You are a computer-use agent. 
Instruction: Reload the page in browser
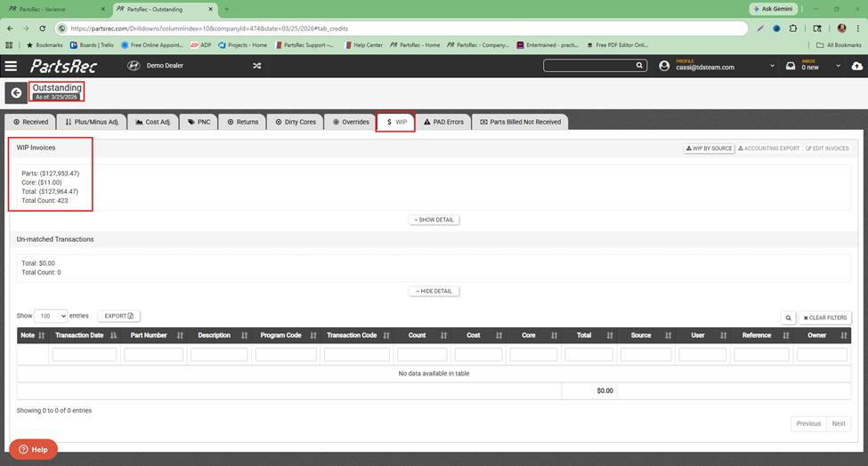[x=42, y=28]
